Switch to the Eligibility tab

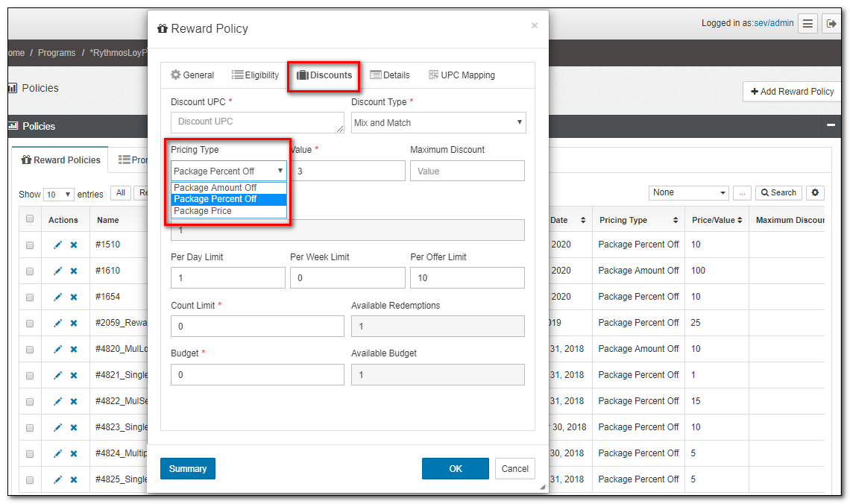point(255,75)
